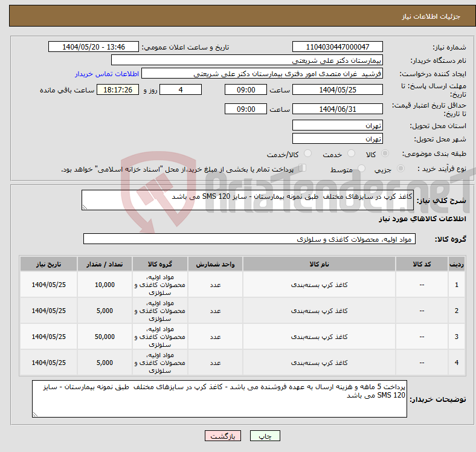Click the گروه کالا column header
The image size is (476, 452).
159,264
